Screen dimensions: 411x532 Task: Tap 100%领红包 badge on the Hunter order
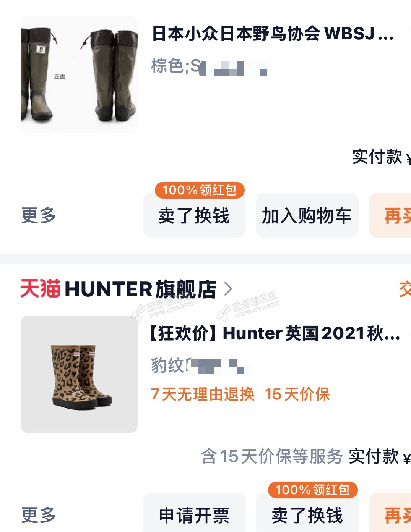click(x=313, y=490)
